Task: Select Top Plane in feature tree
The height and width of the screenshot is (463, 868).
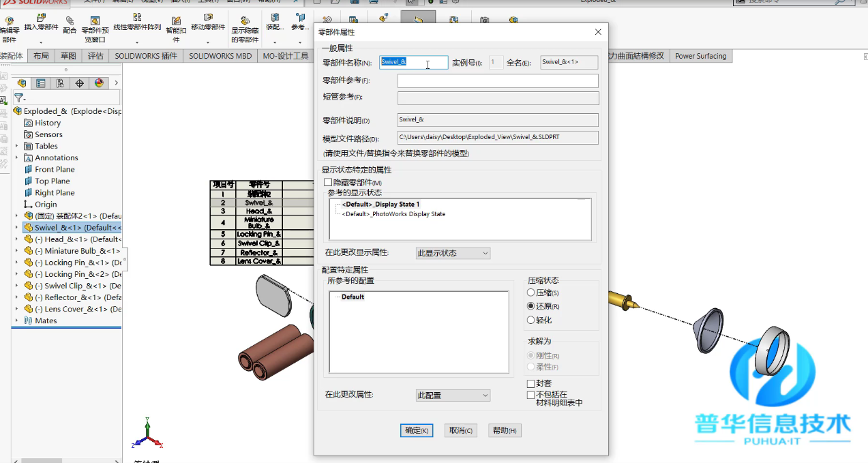Action: pyautogui.click(x=47, y=181)
